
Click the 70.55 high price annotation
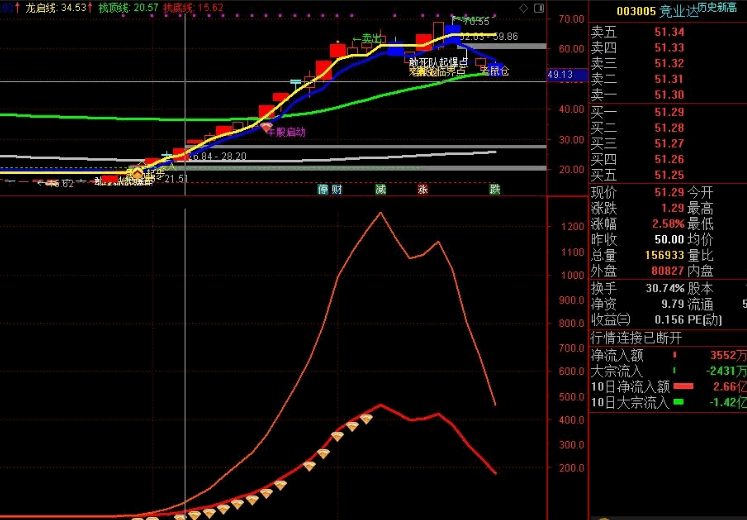tap(476, 21)
